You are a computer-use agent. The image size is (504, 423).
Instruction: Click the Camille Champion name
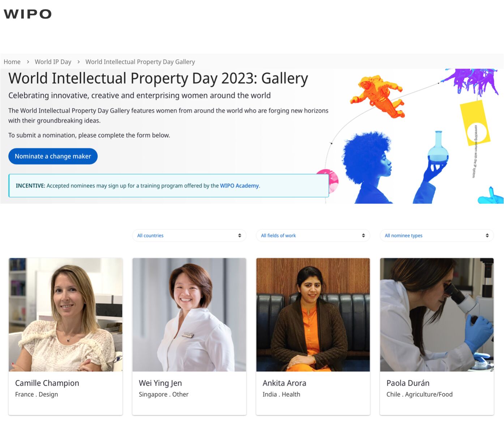(47, 383)
